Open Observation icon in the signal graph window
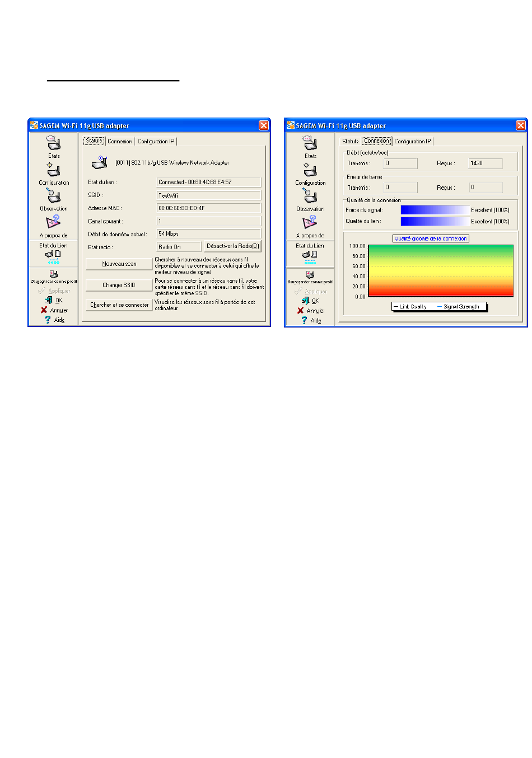 310,196
